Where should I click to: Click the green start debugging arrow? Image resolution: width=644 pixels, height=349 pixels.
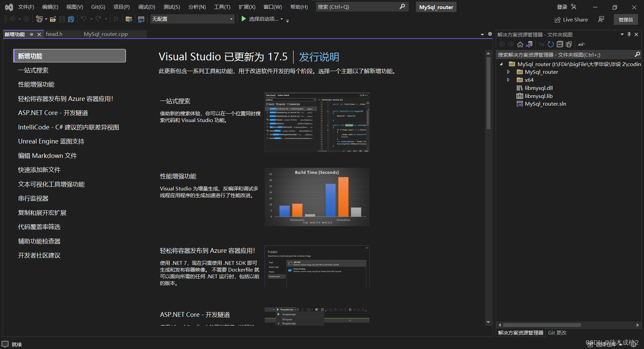pos(244,19)
